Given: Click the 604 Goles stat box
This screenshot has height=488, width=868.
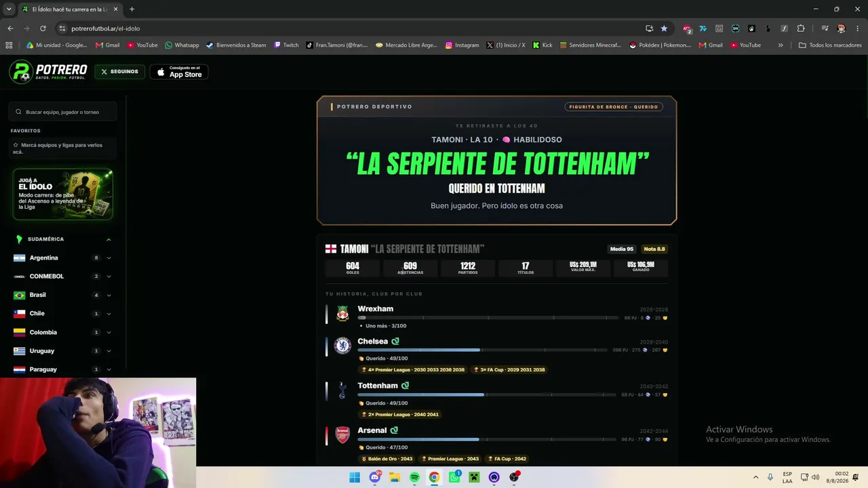Looking at the screenshot, I should point(353,268).
